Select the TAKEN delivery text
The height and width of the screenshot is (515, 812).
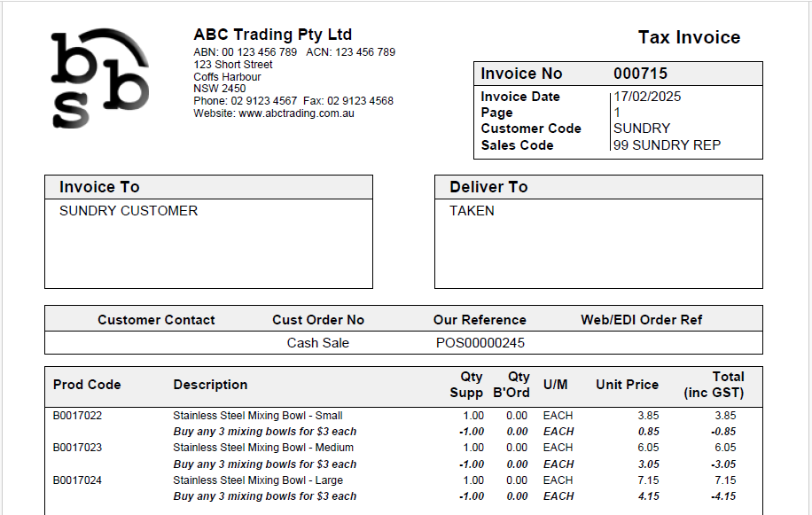tap(472, 211)
